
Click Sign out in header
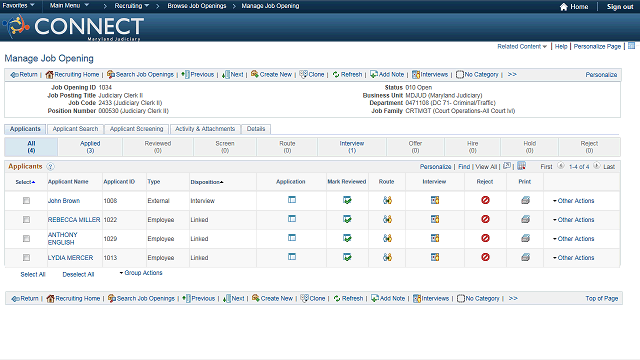pos(620,7)
